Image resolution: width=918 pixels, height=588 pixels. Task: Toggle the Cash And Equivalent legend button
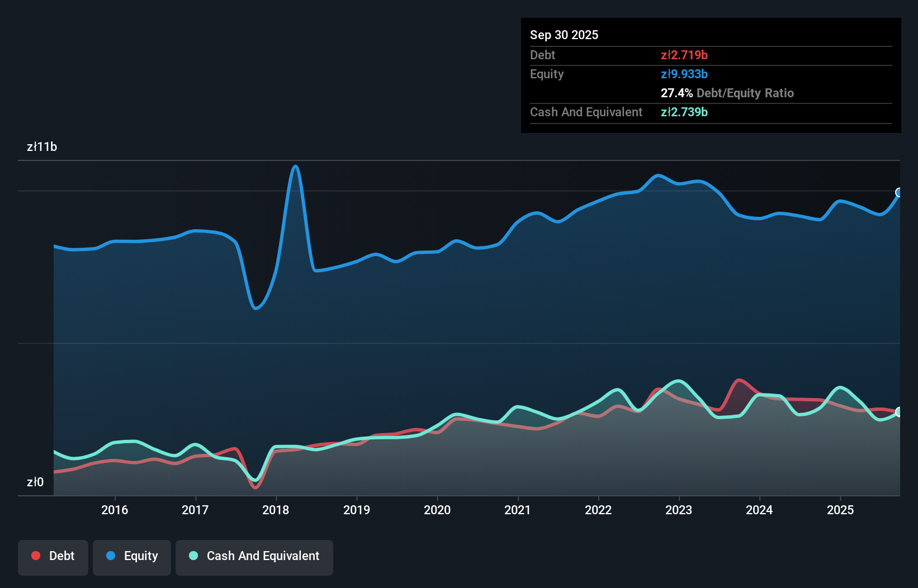click(x=254, y=557)
